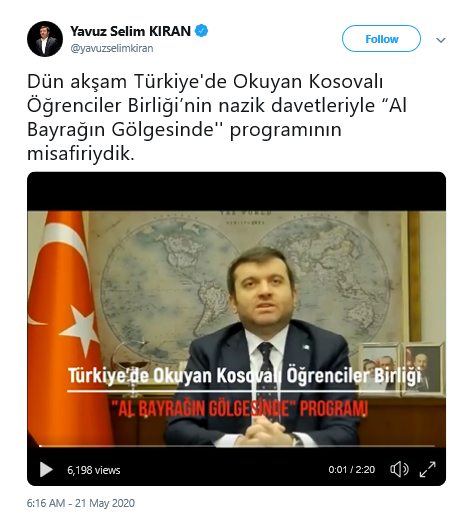The width and height of the screenshot is (467, 517).
Task: Expand the video to fullscreen
Action: 427,469
